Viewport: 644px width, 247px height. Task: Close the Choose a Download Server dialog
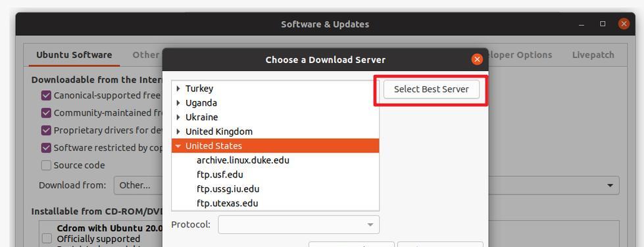[x=476, y=60]
